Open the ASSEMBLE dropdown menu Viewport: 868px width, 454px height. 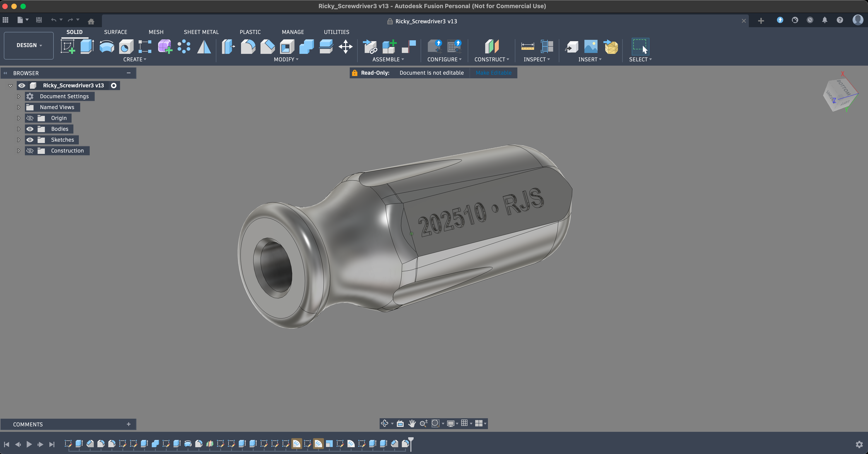388,60
